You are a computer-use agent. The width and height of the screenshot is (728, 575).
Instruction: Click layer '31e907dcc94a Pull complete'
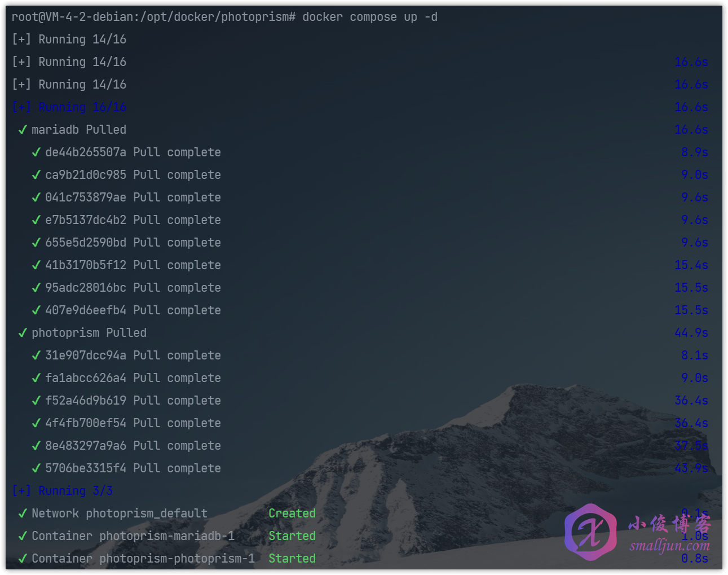coord(133,355)
